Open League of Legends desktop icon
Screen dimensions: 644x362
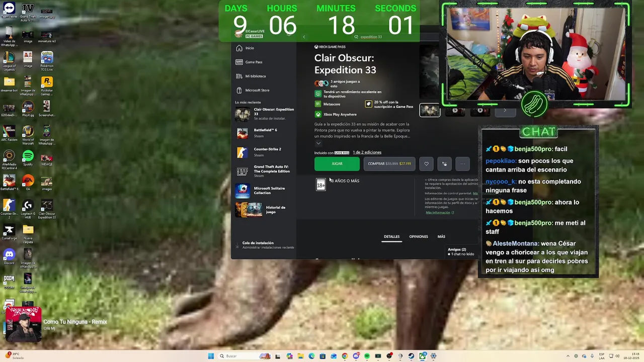9,61
